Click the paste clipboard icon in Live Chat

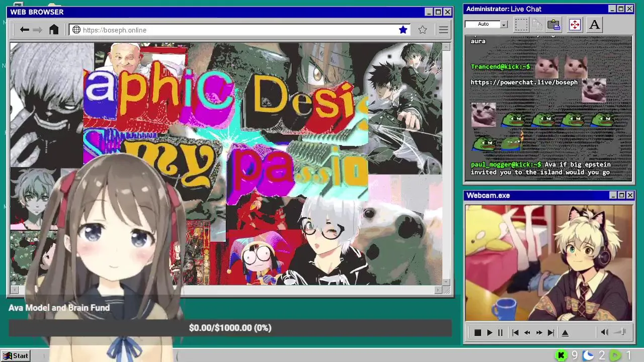(554, 24)
